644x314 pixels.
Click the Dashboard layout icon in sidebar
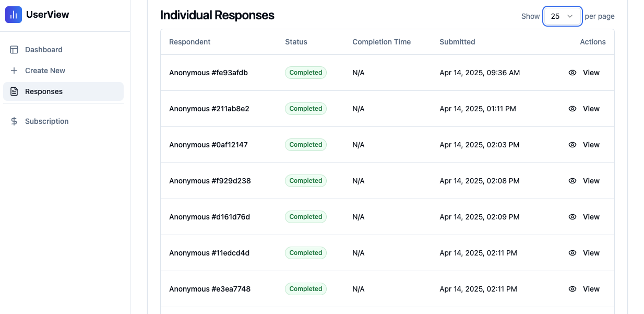coord(14,50)
